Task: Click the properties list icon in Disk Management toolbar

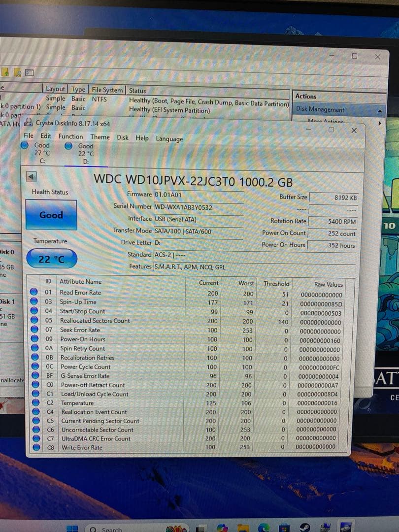Action: click(x=29, y=72)
